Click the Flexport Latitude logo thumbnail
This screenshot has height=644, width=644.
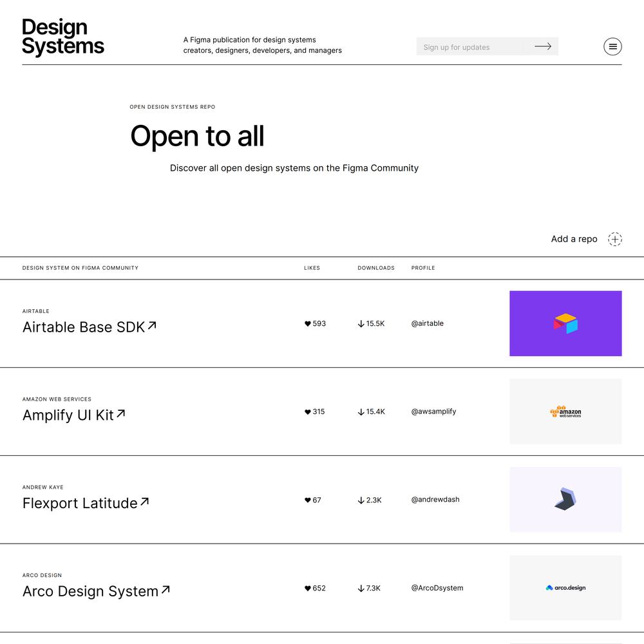tap(565, 500)
